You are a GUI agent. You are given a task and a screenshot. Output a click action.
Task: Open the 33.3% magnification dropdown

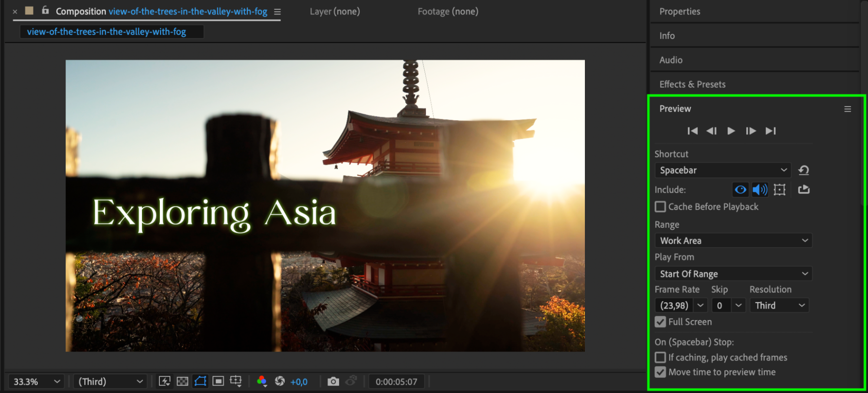[36, 382]
